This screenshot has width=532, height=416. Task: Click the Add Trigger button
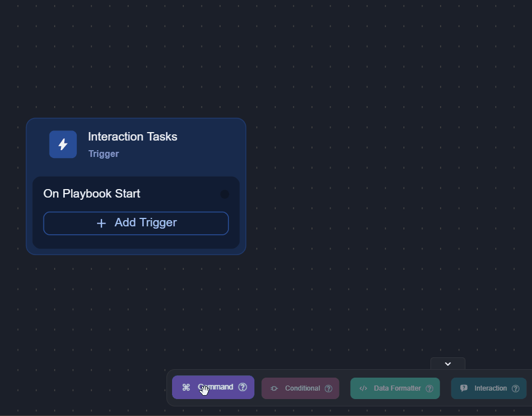coord(136,223)
